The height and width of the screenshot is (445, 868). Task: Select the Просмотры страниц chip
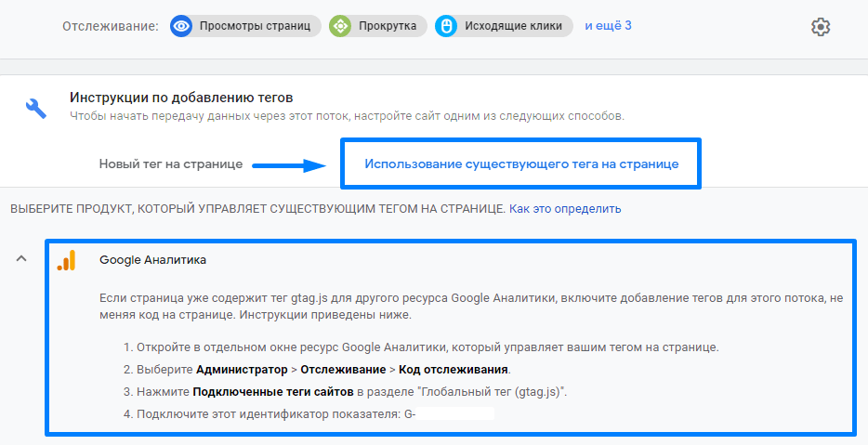click(245, 26)
